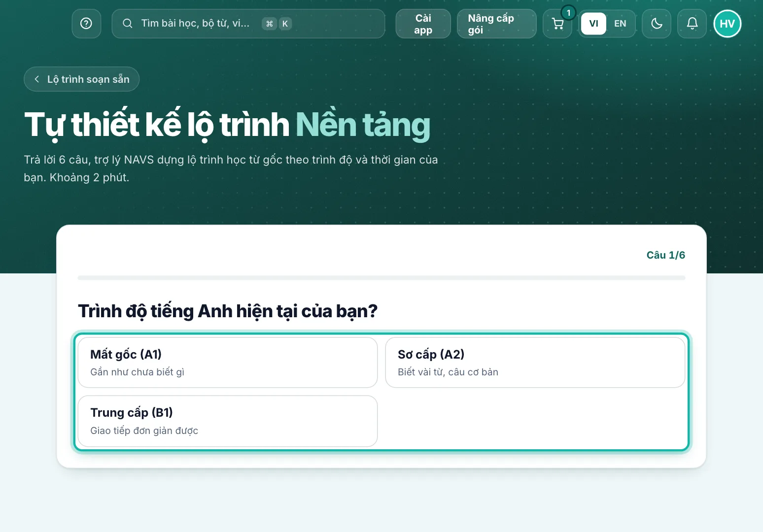Click the Cài app button
The height and width of the screenshot is (532, 763).
(423, 24)
